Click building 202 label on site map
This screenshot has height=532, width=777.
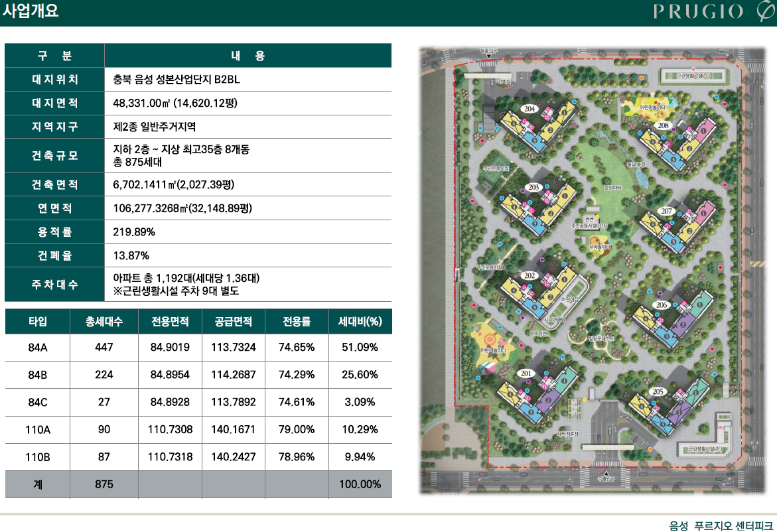[x=530, y=275]
